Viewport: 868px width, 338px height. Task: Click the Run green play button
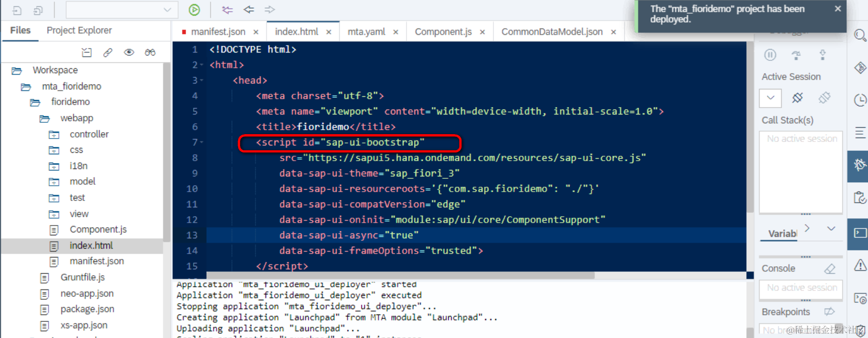tap(194, 10)
